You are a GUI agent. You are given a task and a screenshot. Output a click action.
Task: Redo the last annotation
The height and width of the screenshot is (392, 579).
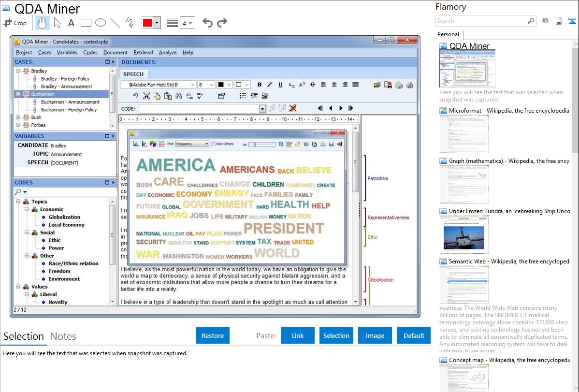[x=222, y=23]
